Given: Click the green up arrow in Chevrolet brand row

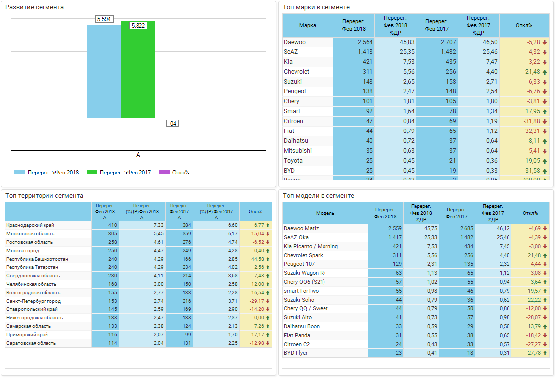Looking at the screenshot, I should (x=545, y=72).
